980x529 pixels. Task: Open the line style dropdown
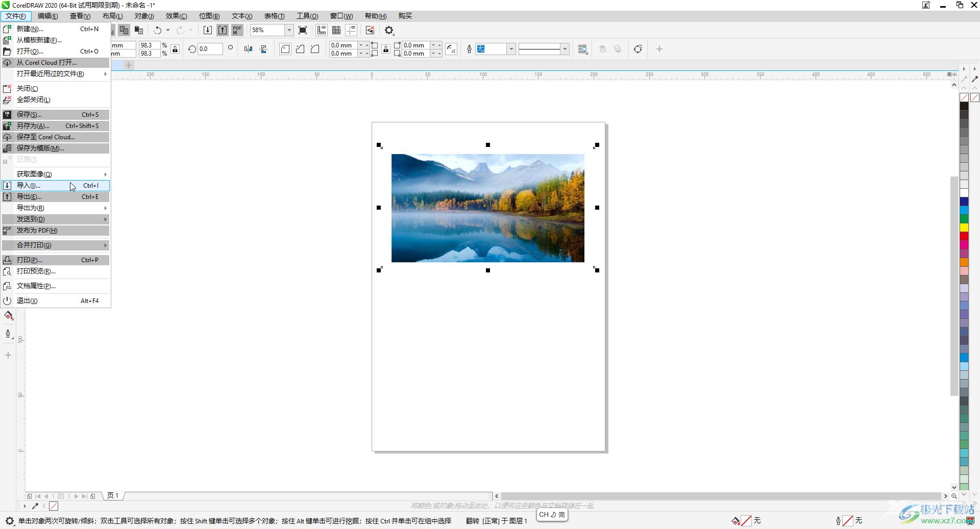[565, 49]
